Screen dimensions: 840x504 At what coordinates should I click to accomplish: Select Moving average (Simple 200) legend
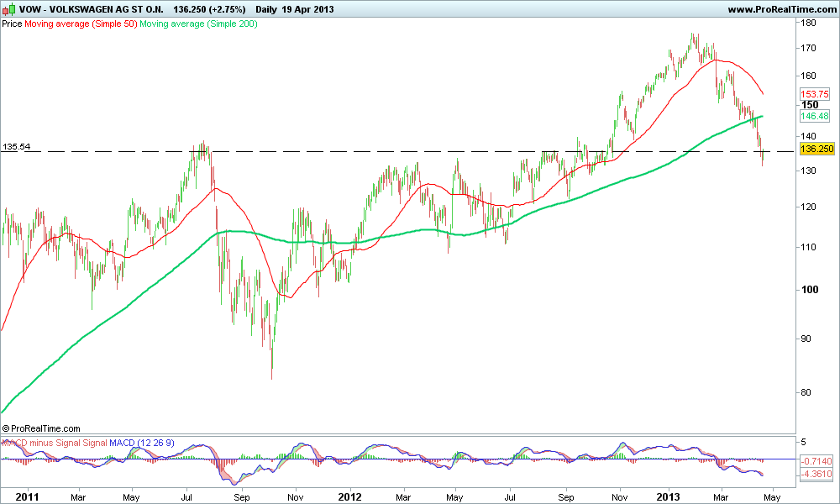click(x=199, y=24)
